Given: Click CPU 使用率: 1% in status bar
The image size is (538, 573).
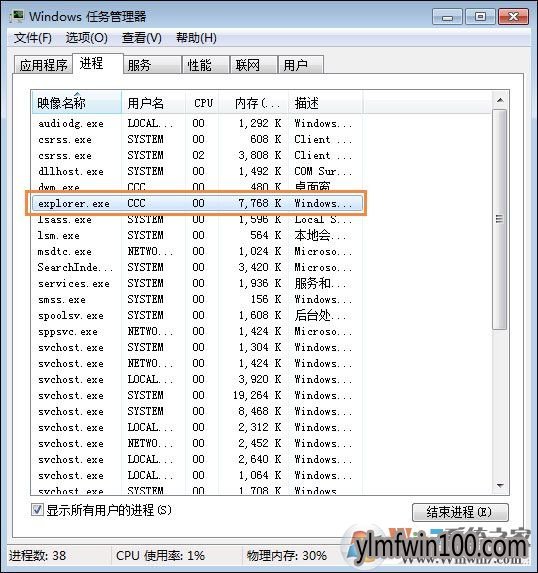Looking at the screenshot, I should click(x=160, y=555).
